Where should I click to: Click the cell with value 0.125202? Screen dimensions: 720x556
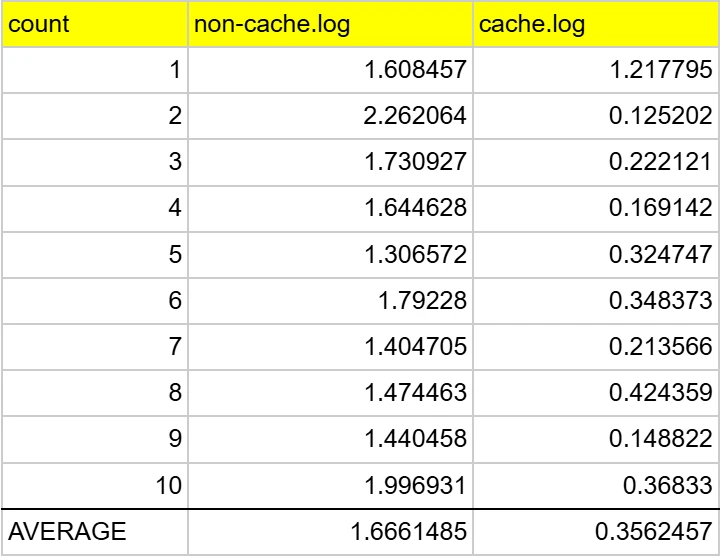coord(596,116)
